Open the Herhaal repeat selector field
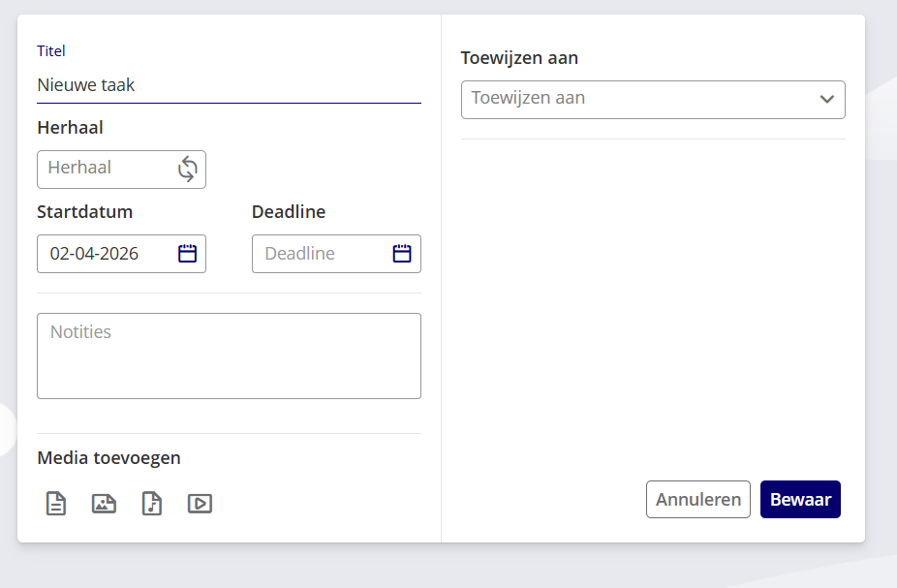Screen dimensions: 897x588 [121, 170]
